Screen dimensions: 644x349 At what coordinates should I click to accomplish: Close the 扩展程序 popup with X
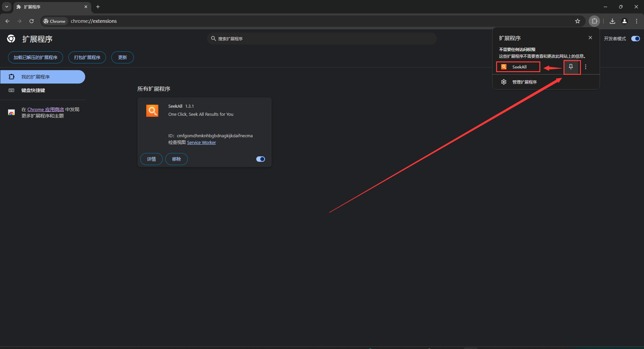pyautogui.click(x=590, y=38)
